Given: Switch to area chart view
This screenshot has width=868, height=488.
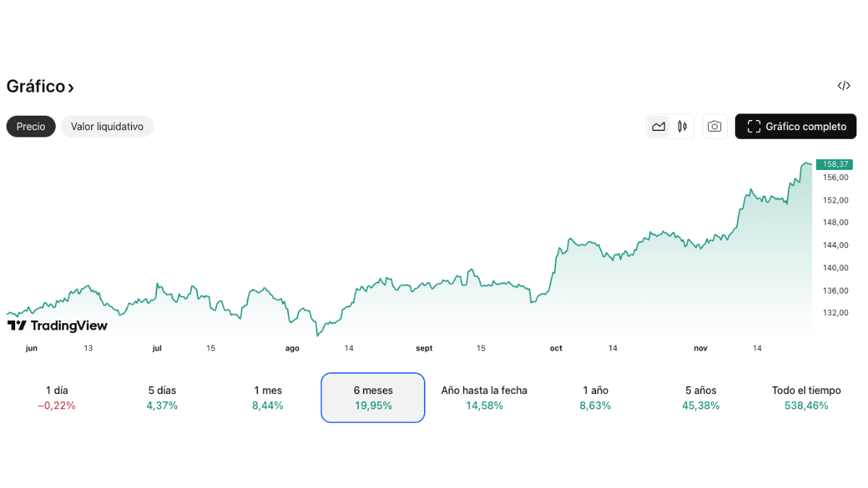Looking at the screenshot, I should [x=658, y=127].
